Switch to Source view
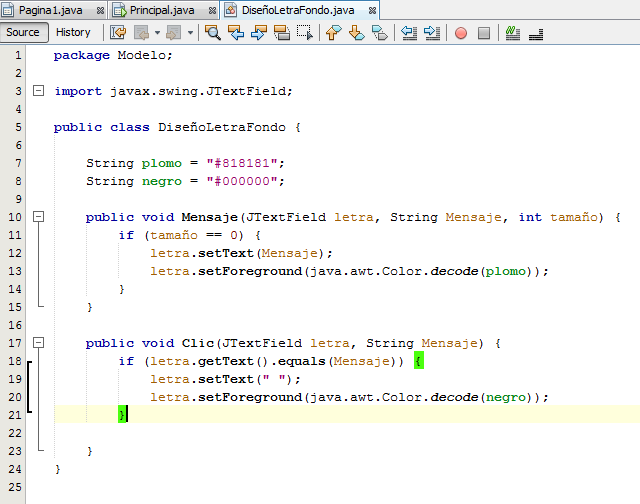The width and height of the screenshot is (640, 504). pyautogui.click(x=23, y=32)
